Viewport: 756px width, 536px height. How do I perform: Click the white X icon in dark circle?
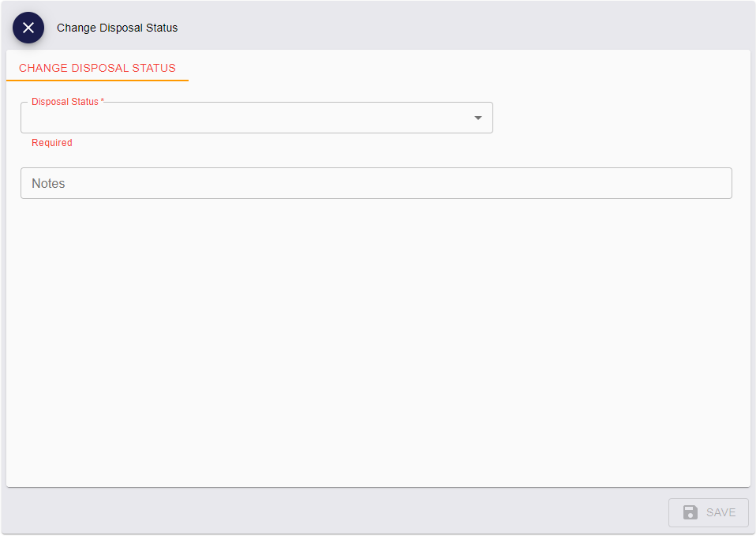[28, 28]
